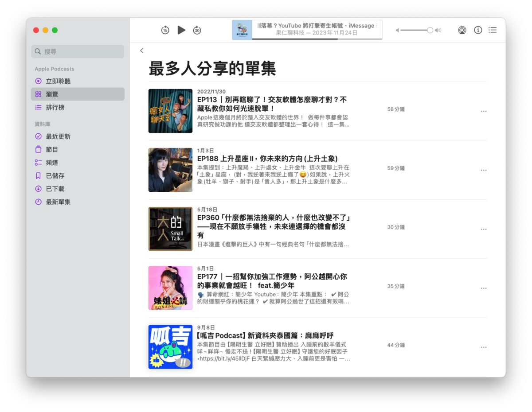The height and width of the screenshot is (412, 532).
Task: Mute using the low volume speaker icon
Action: pos(398,30)
